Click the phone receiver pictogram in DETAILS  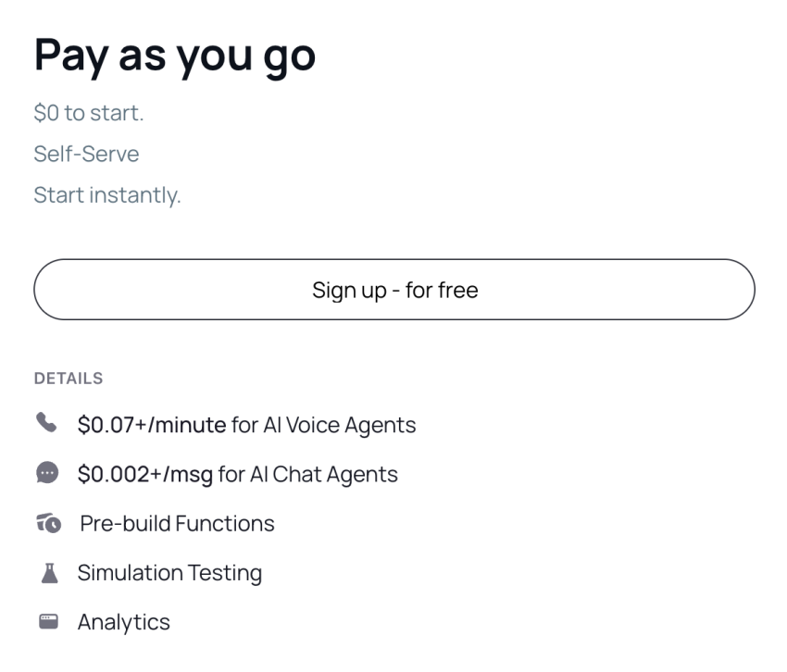click(46, 424)
